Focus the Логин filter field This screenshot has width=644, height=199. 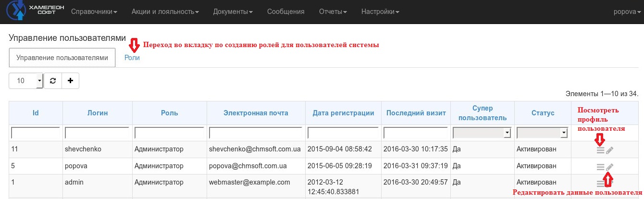[97, 133]
